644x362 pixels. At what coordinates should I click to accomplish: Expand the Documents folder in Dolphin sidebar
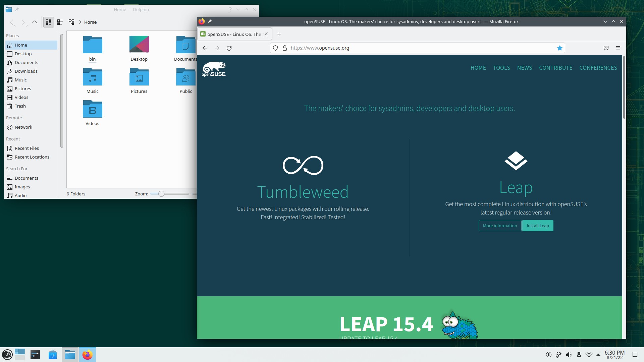coord(26,62)
